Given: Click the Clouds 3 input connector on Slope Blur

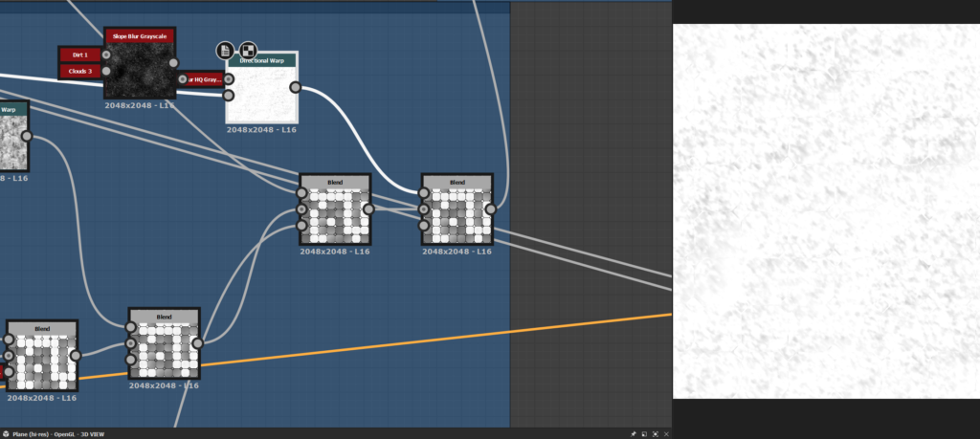Looking at the screenshot, I should 106,71.
